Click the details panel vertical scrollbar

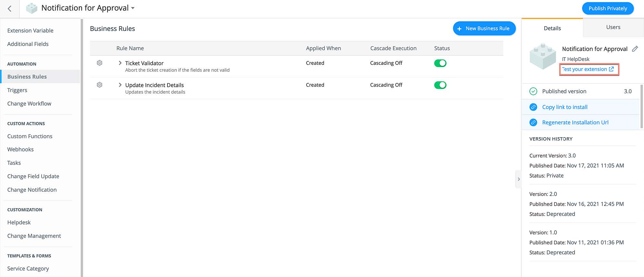(x=641, y=107)
